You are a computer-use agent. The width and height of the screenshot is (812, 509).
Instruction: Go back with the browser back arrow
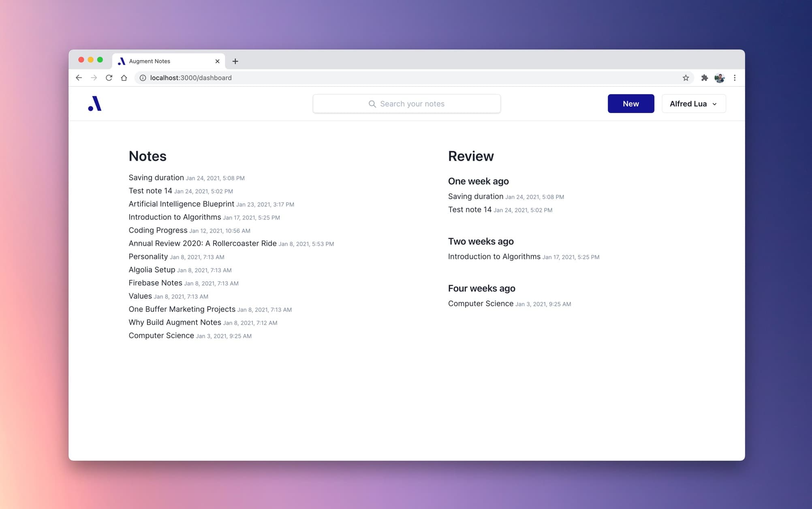79,78
